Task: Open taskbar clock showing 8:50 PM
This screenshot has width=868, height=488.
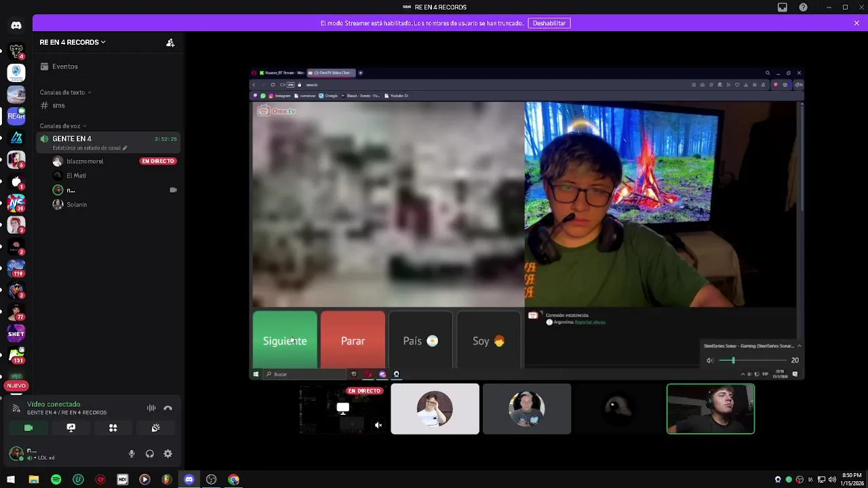Action: (x=851, y=479)
